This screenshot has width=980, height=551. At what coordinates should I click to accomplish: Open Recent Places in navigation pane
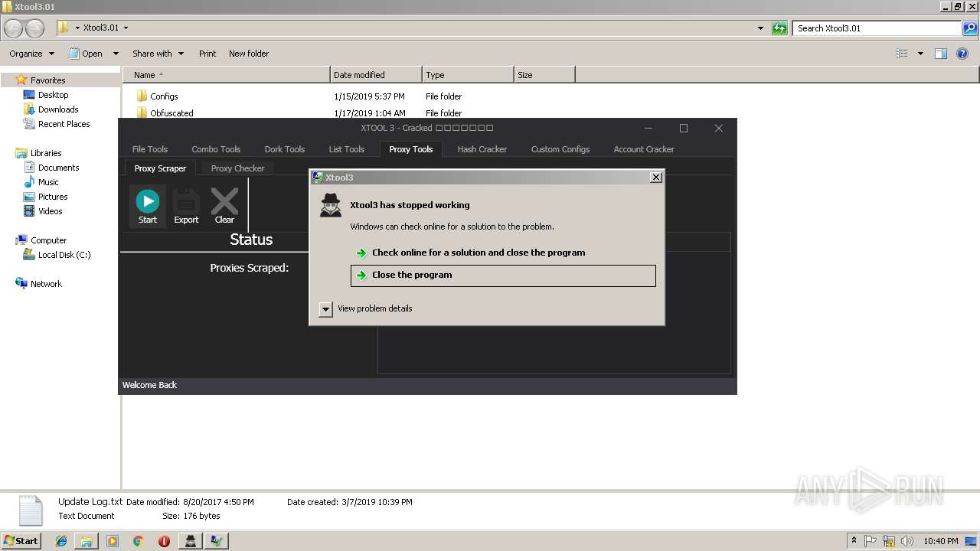[x=56, y=124]
